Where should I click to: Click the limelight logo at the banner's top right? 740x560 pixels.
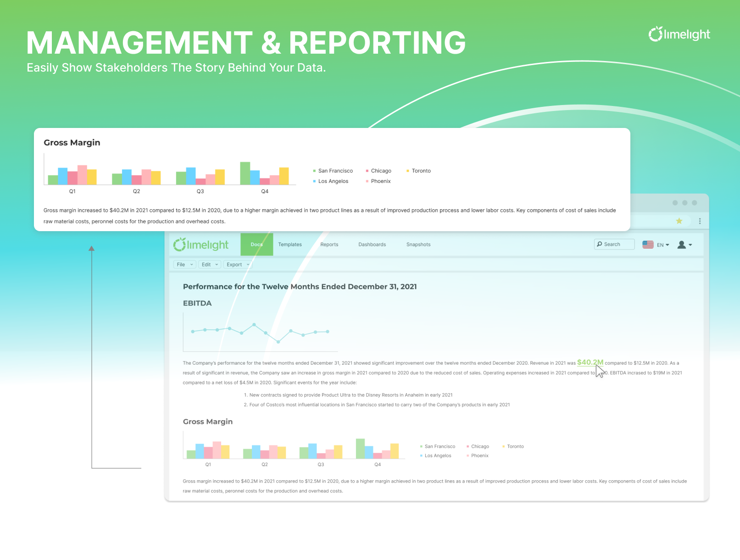click(x=679, y=34)
